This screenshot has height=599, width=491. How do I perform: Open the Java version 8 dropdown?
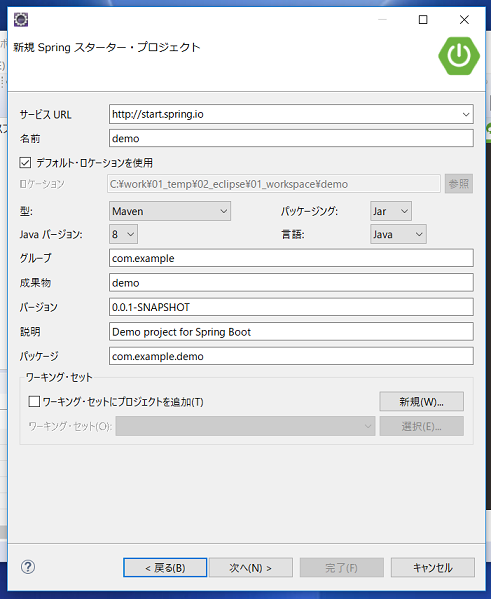(x=123, y=234)
